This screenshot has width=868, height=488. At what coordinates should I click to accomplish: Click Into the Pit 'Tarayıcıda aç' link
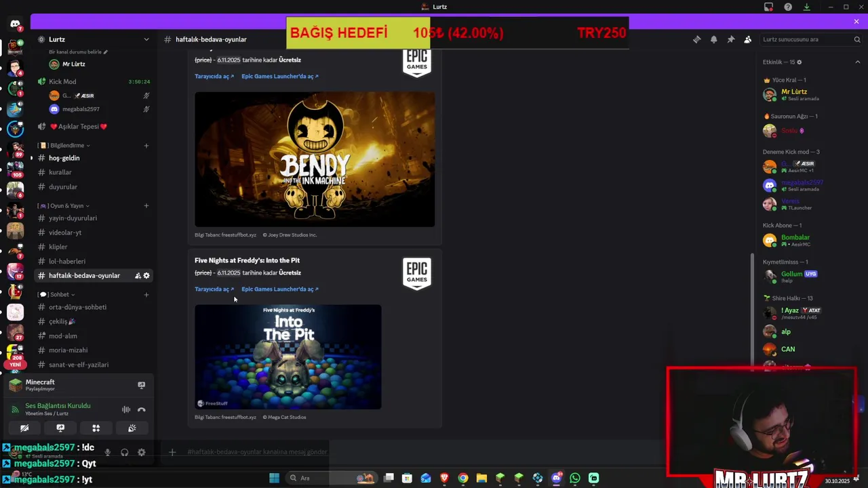click(x=214, y=289)
